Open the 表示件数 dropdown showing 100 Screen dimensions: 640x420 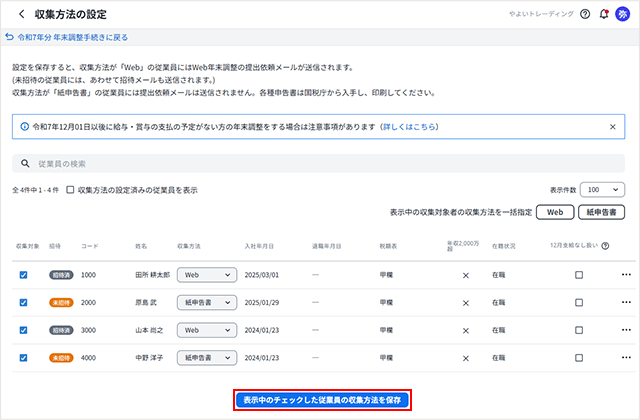coord(600,189)
